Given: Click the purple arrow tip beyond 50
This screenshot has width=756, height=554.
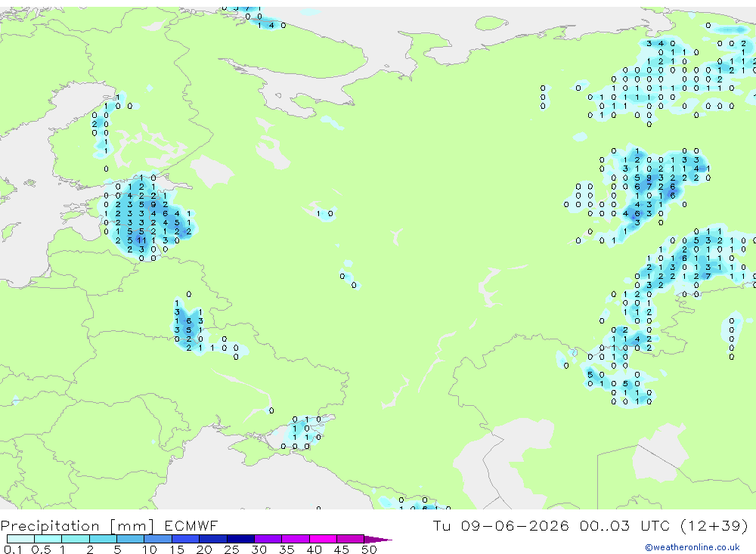Looking at the screenshot, I should point(377,539).
